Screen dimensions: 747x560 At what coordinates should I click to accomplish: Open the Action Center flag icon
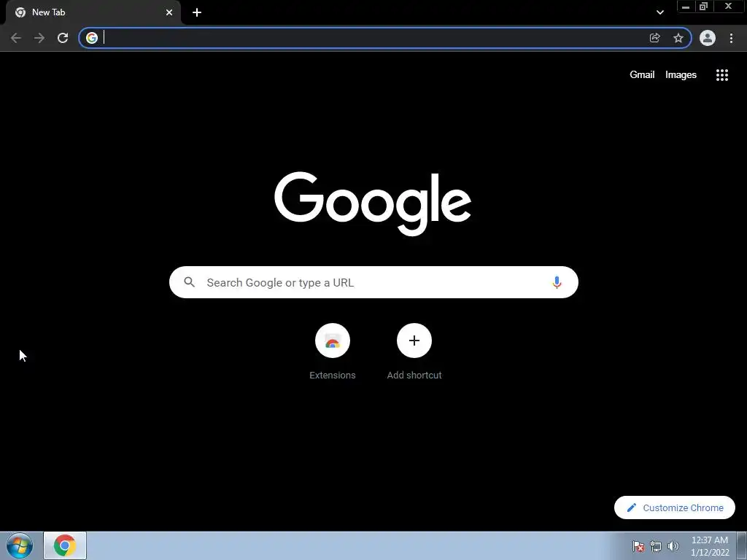(638, 546)
